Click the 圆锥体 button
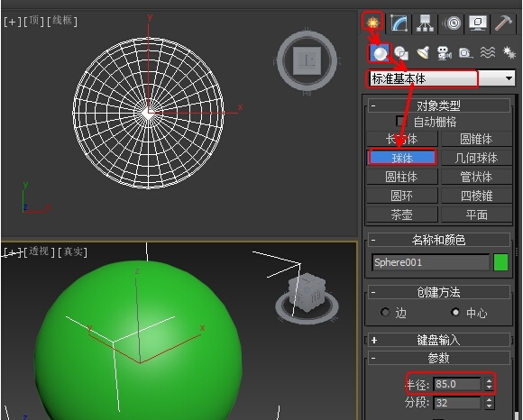Screen dimensions: 523x420 point(477,139)
